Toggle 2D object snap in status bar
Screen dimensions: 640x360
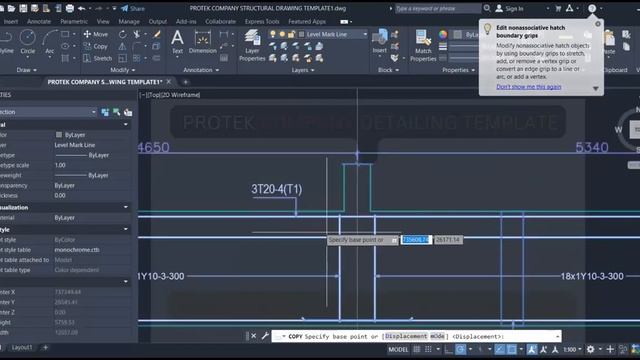pyautogui.click(x=511, y=349)
